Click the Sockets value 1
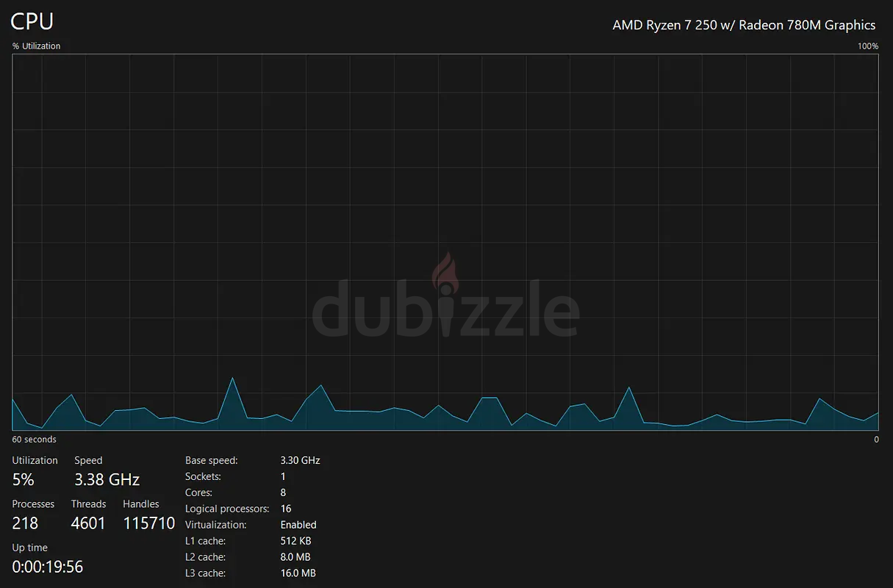 283,476
